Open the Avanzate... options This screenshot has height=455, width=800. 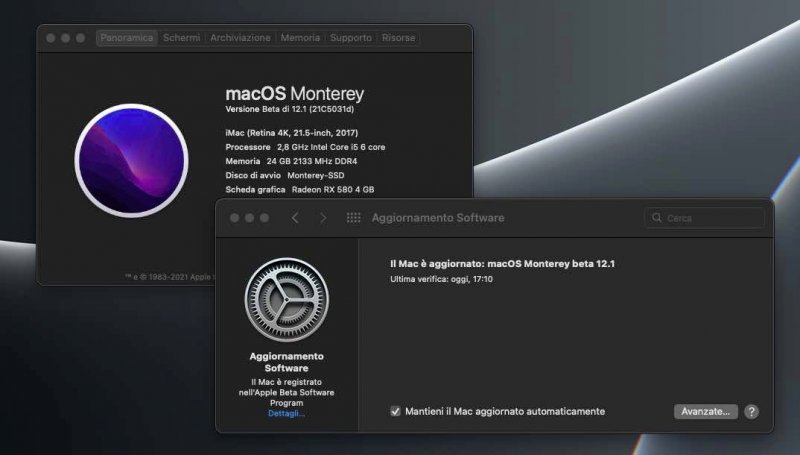706,412
